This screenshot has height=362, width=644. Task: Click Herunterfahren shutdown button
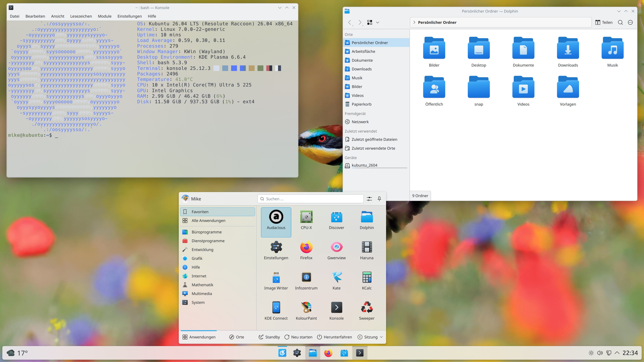[x=335, y=337]
